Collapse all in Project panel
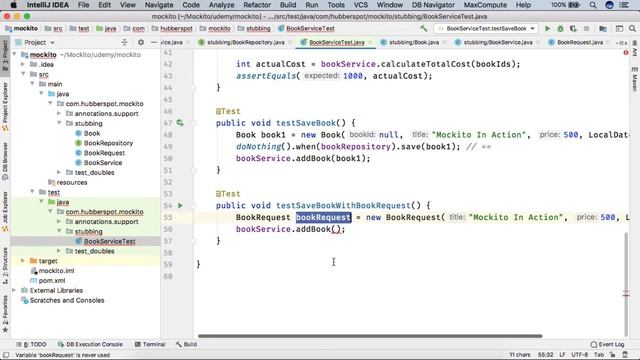Viewport: 640px width, 360px height. [124, 42]
